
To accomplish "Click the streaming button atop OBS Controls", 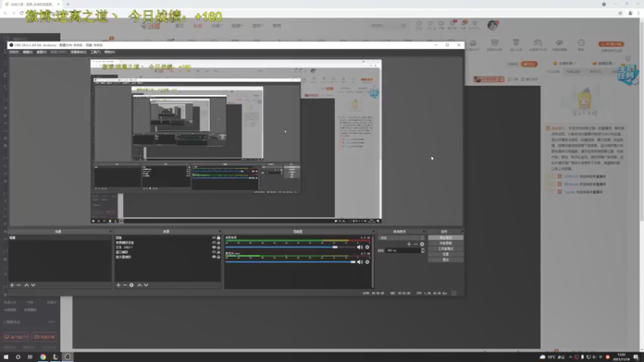I will pos(446,237).
